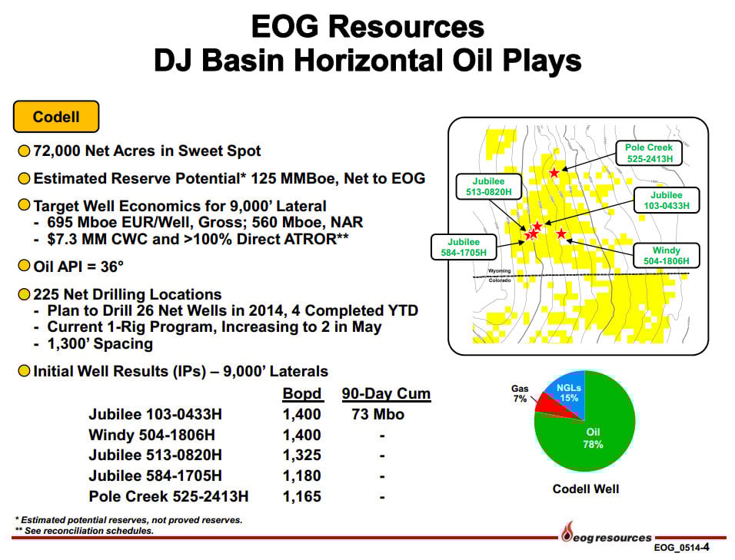Click the EOG Resources flame logo
Viewport: 735px width, 560px height.
(x=568, y=531)
